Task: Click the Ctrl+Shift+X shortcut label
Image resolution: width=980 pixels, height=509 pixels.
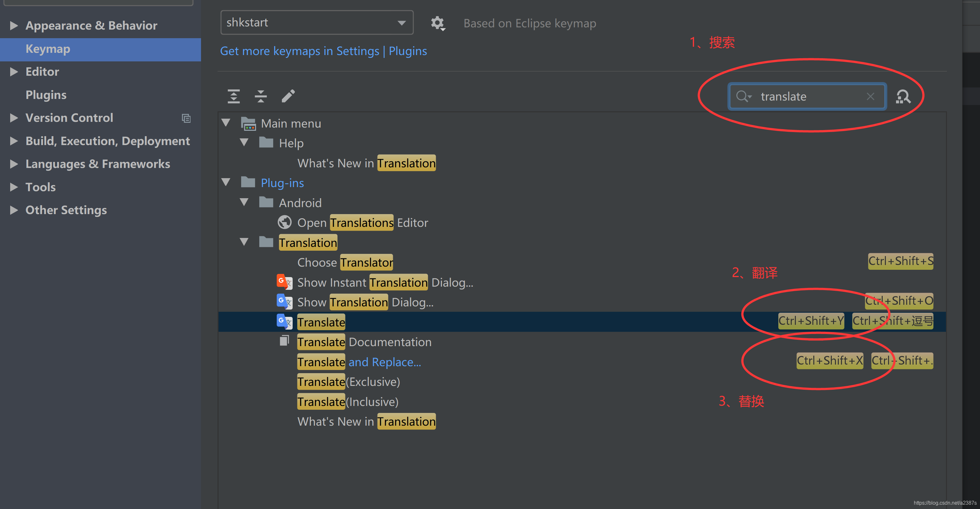Action: [830, 360]
